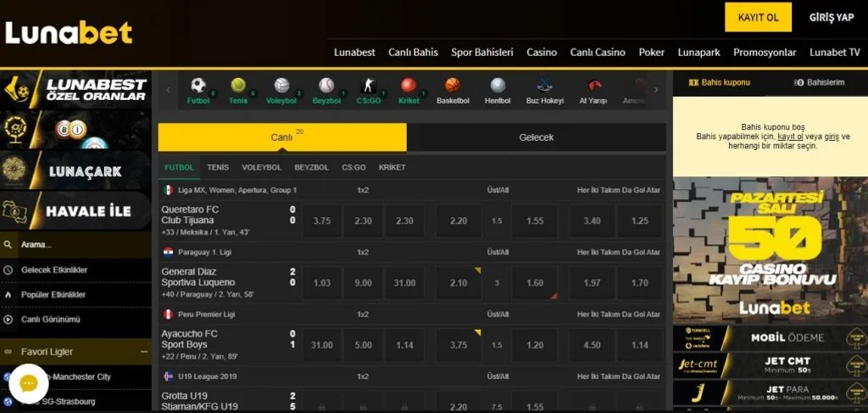Image resolution: width=868 pixels, height=413 pixels.
Task: Collapse the Favori Ligler section
Action: tap(144, 352)
